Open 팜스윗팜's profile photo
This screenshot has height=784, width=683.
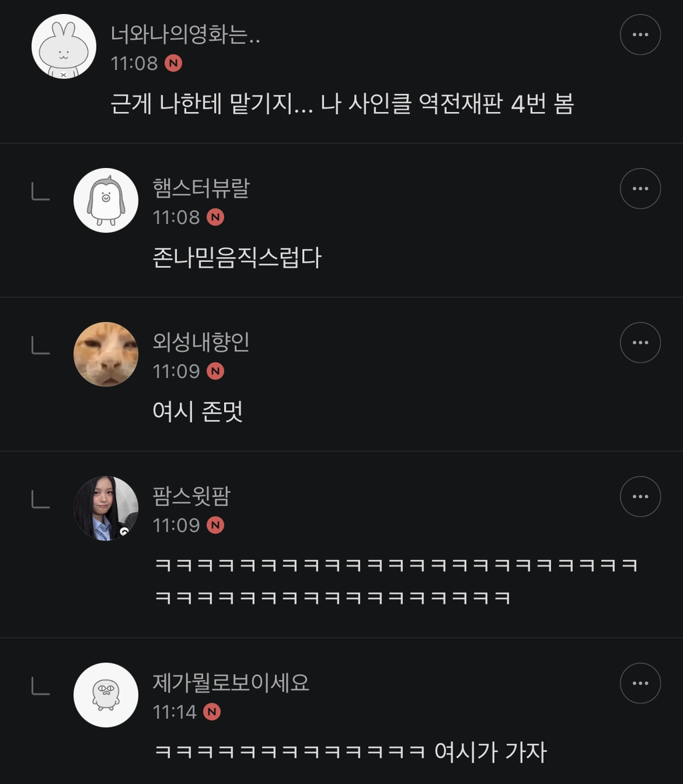[106, 508]
